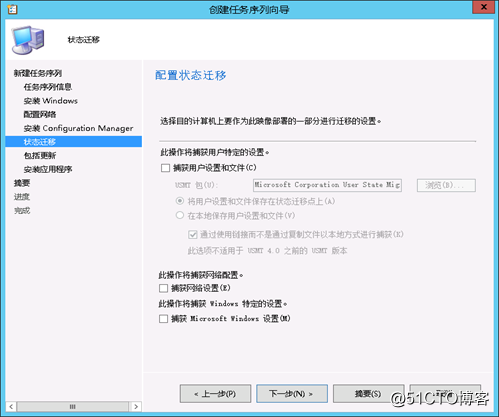This screenshot has height=417, width=499.
Task: Click the sidebar scrollbar left arrow
Action: [x=11, y=406]
